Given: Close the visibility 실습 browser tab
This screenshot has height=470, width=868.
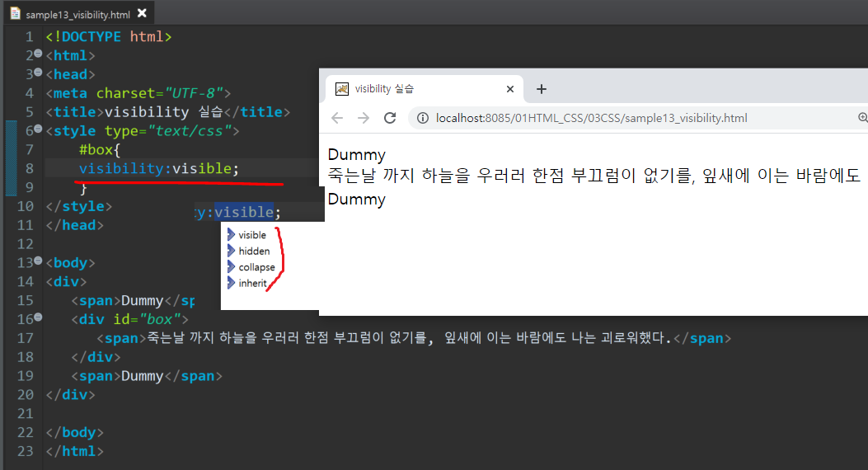Looking at the screenshot, I should click(510, 89).
